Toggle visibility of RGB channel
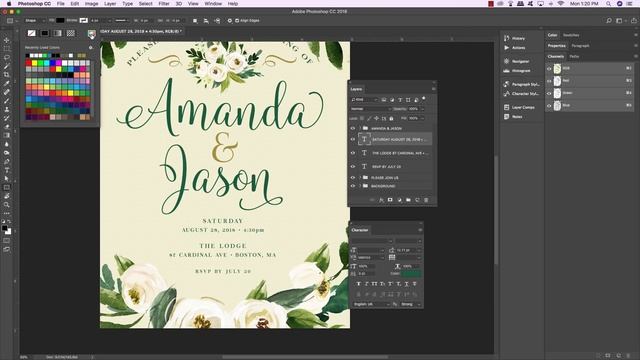The height and width of the screenshot is (360, 640). point(549,69)
